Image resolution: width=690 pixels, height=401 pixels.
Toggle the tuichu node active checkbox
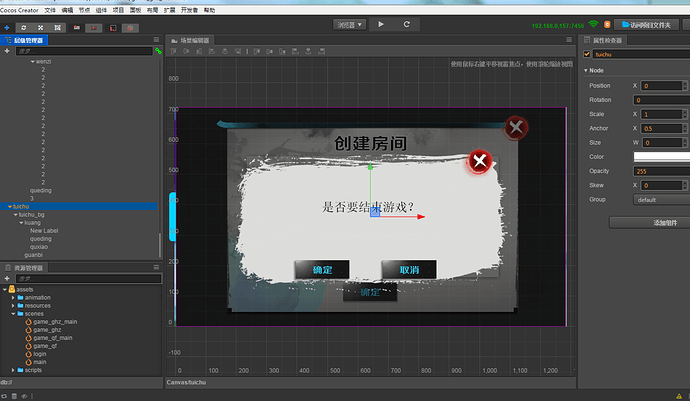coord(587,54)
